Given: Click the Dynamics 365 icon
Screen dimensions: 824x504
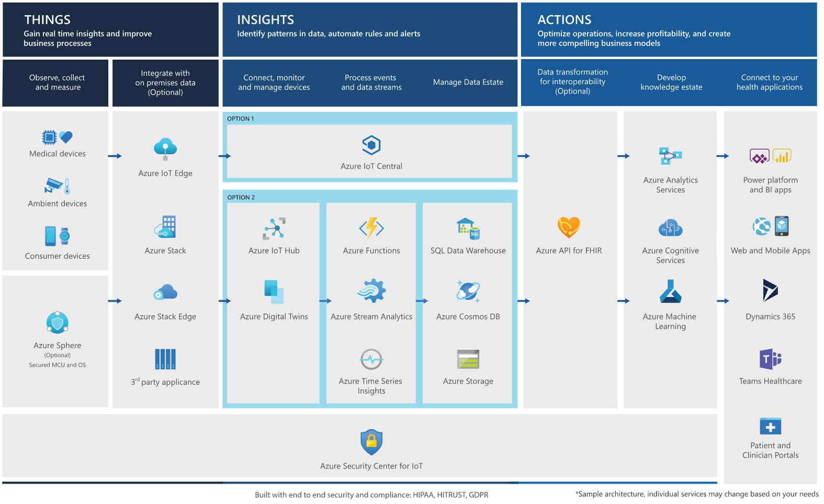Looking at the screenshot, I should (x=770, y=290).
